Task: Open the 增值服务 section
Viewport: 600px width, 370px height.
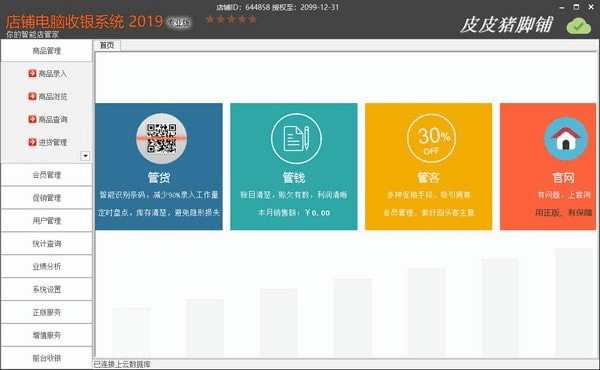Action: click(x=46, y=335)
